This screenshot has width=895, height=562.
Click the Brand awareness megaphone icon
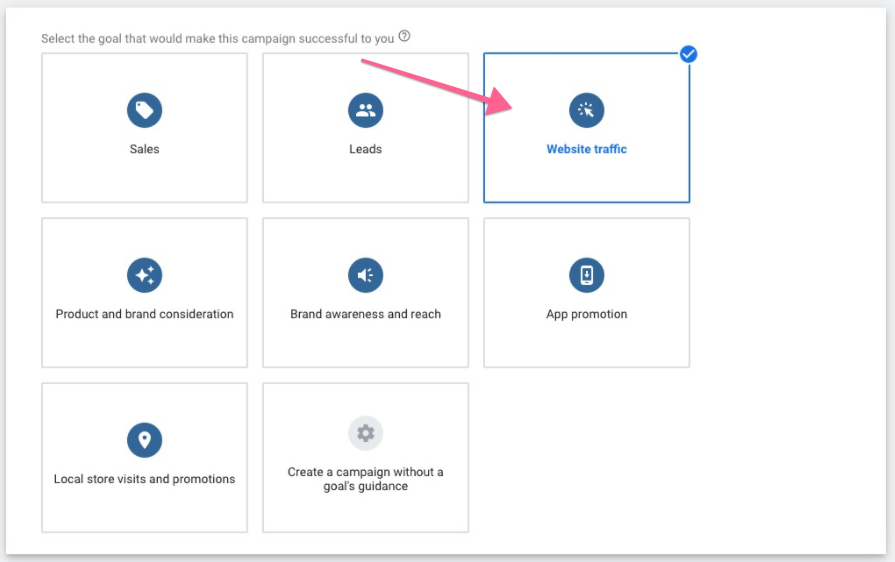coord(366,275)
